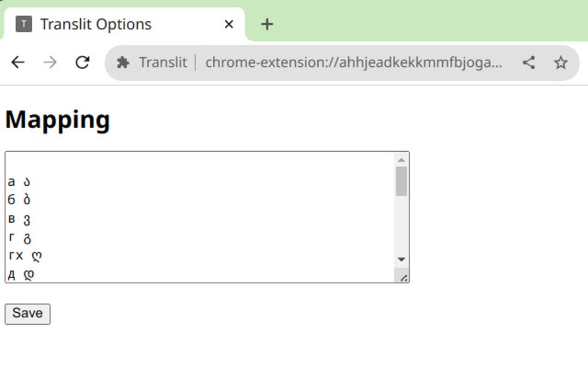Click the Mapping heading text

point(57,119)
